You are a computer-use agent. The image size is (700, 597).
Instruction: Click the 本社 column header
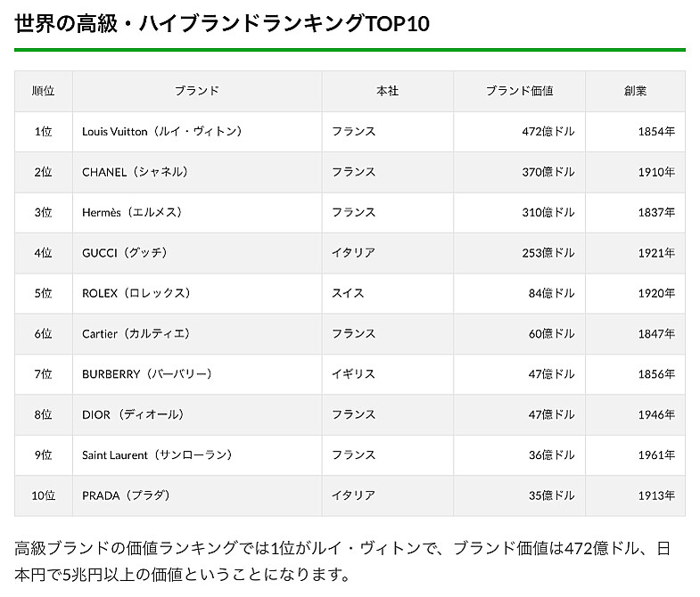[388, 91]
